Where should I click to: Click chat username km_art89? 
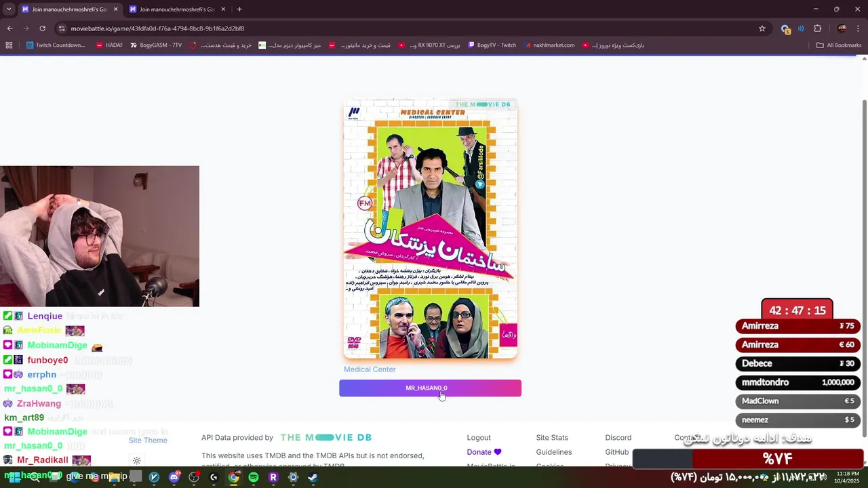point(24,418)
